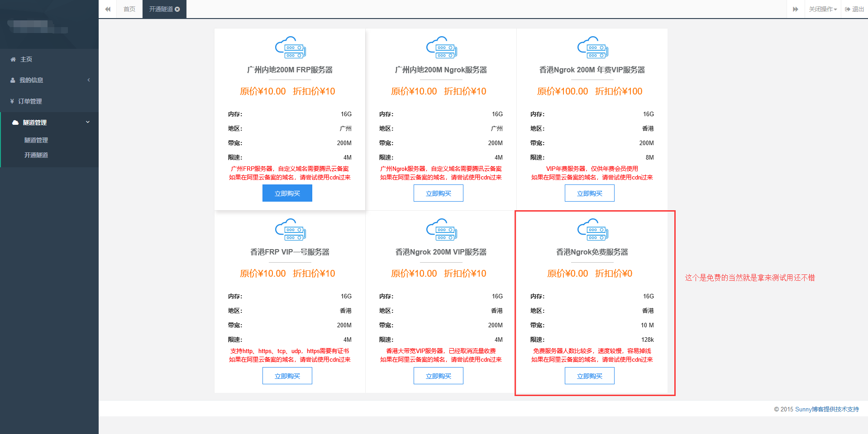Click note 香港大带宽VIP服务器，已经取消流量收费
This screenshot has height=434, width=868.
pyautogui.click(x=441, y=351)
